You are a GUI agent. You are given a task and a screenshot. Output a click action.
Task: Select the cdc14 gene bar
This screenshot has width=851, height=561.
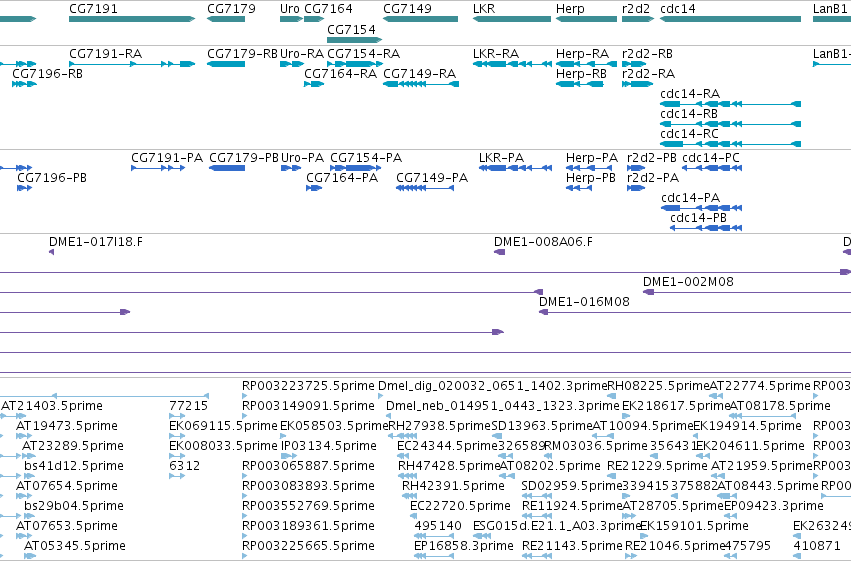click(731, 19)
